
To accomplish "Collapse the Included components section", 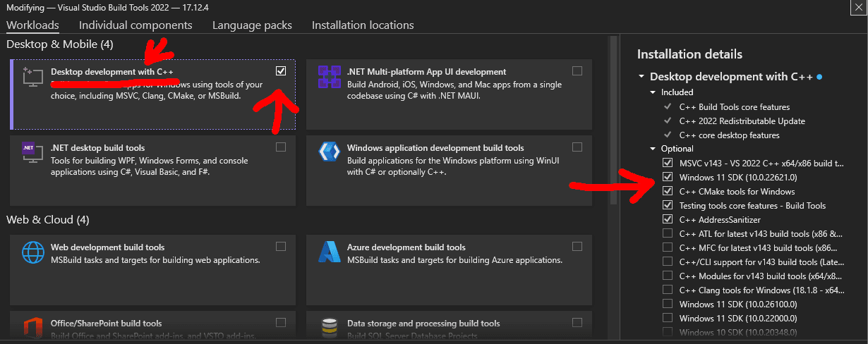I will click(x=653, y=92).
